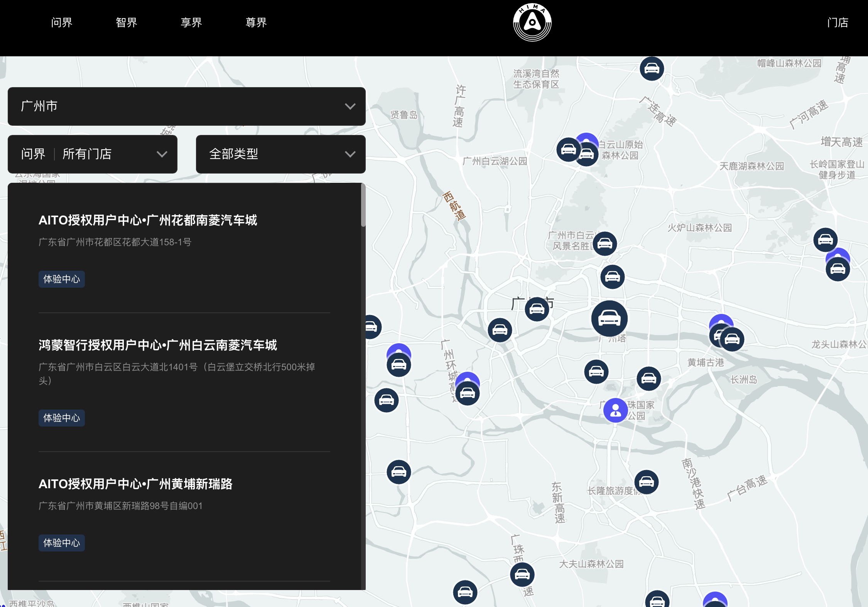Image resolution: width=868 pixels, height=607 pixels.
Task: Expand the 广州市 city dropdown
Action: point(187,106)
